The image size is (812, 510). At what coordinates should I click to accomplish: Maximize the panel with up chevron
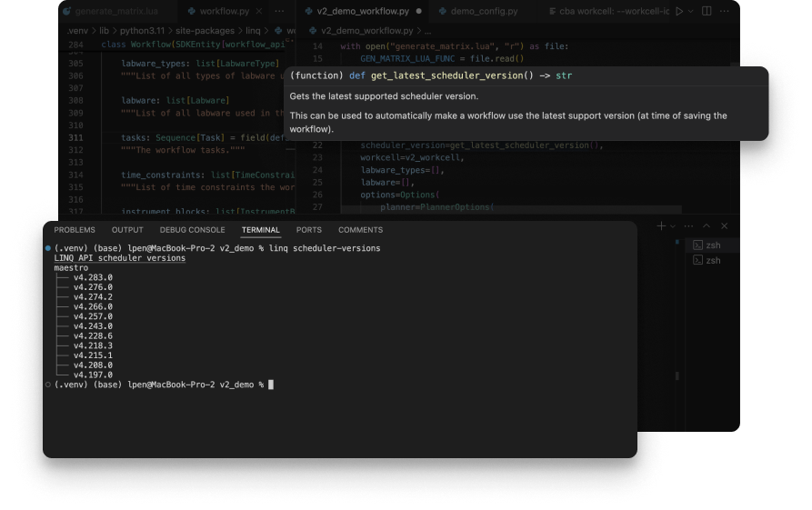(x=707, y=225)
